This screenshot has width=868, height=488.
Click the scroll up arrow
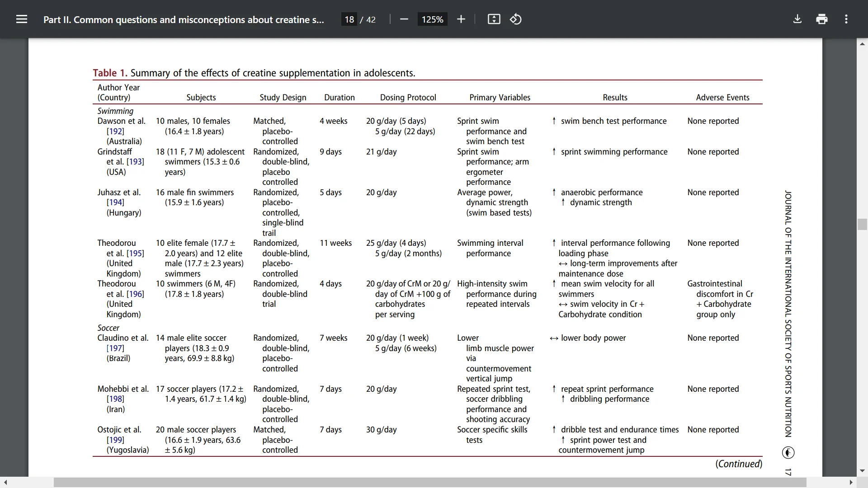[862, 44]
